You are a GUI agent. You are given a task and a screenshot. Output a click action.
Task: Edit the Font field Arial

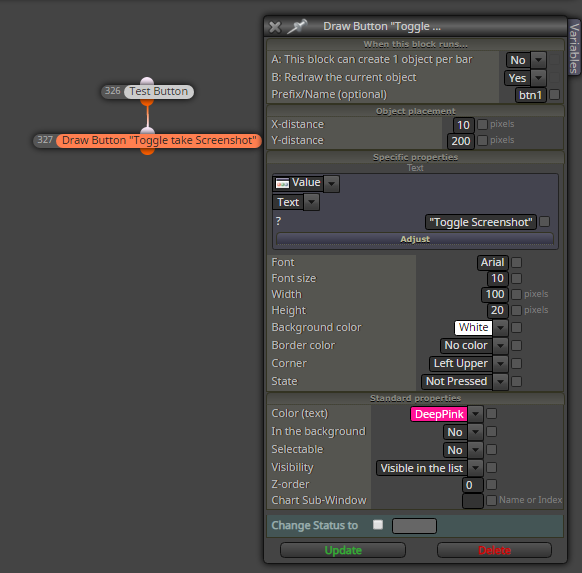493,262
